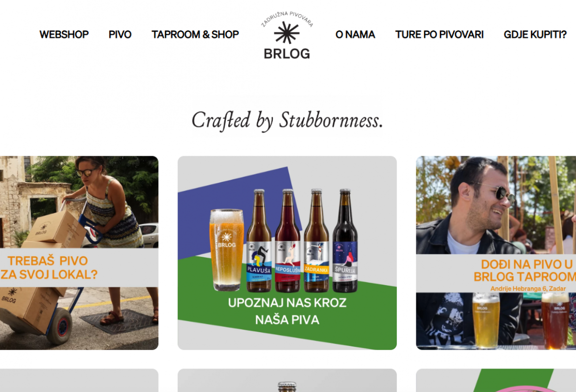Open the bottom-center card with bottle cap
The image size is (576, 392).
coord(287,380)
